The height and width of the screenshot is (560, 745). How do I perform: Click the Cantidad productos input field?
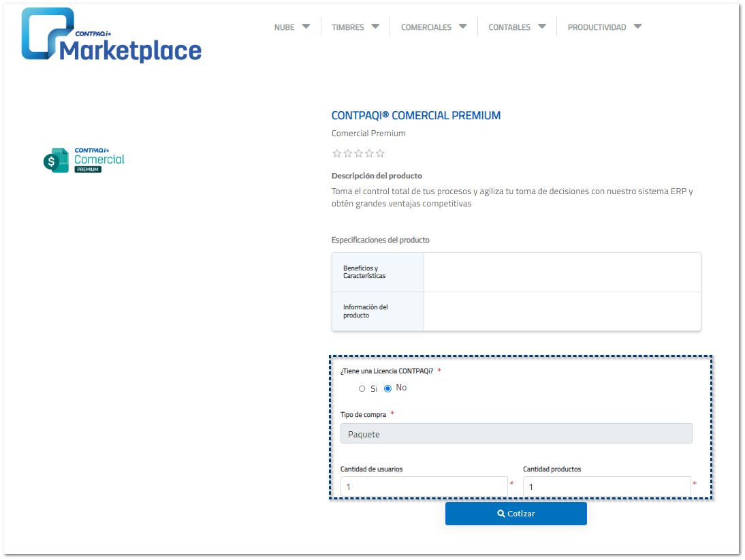tap(606, 486)
